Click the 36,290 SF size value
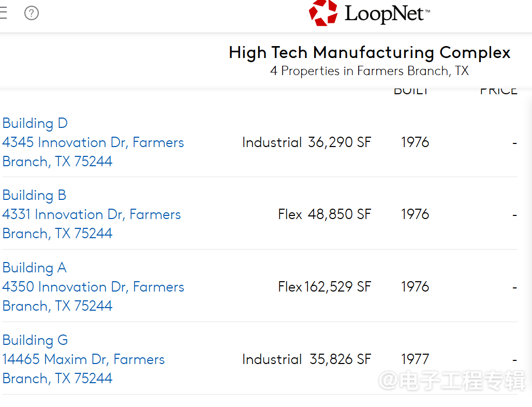532x407 pixels. pos(339,142)
